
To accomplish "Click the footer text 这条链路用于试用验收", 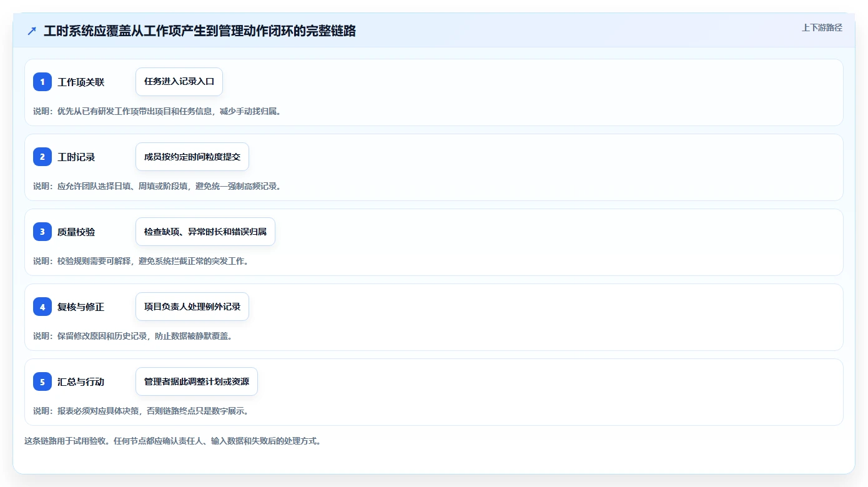I will pyautogui.click(x=173, y=441).
